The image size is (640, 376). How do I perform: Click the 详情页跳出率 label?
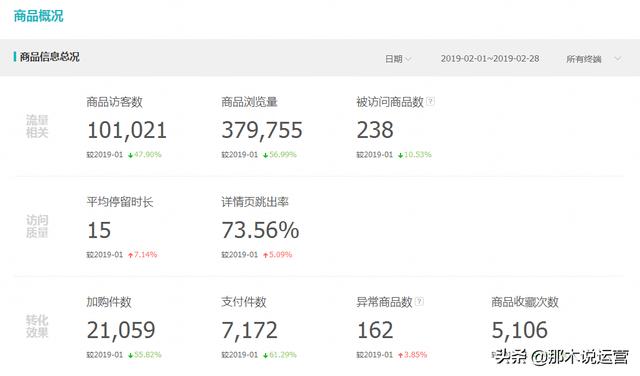coord(255,202)
